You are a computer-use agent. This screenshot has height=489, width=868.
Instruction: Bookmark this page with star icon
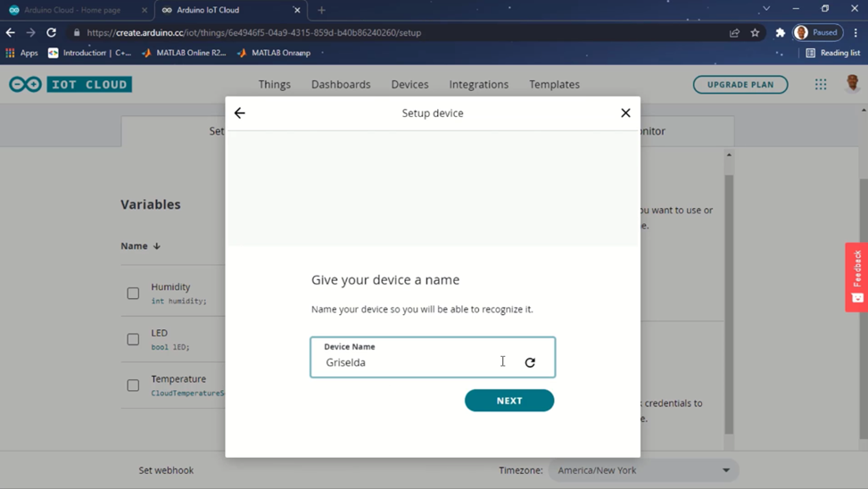pyautogui.click(x=755, y=33)
